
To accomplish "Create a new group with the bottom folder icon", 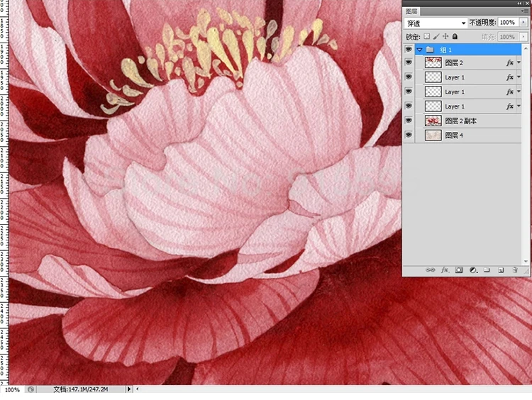I will [x=487, y=270].
